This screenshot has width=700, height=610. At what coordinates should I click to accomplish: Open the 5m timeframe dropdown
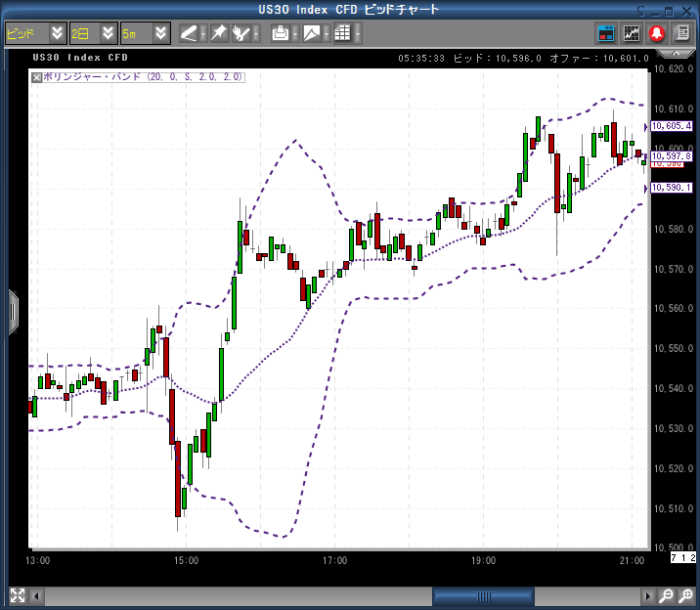click(160, 33)
